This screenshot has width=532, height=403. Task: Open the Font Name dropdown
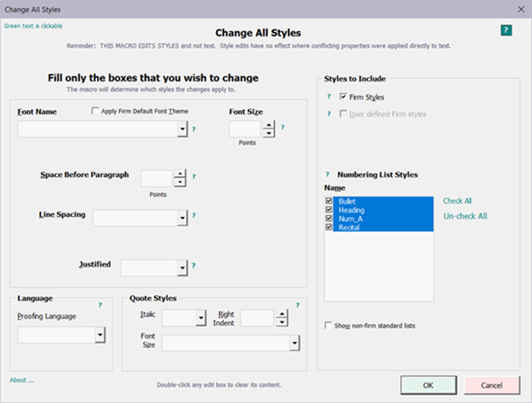pyautogui.click(x=182, y=129)
